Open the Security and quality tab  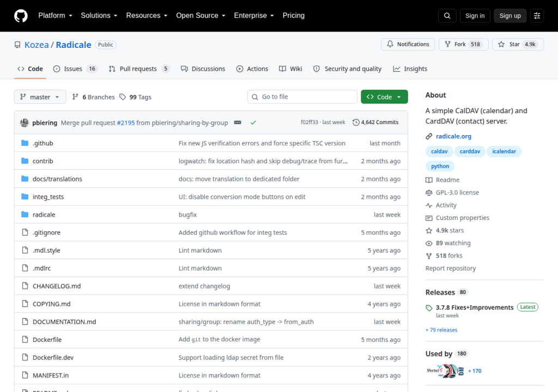(347, 69)
